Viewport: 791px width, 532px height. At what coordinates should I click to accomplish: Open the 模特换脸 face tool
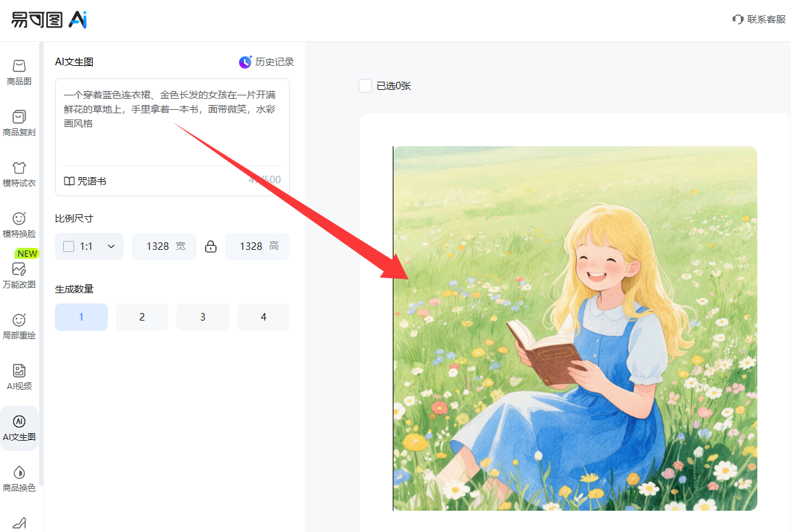19,225
